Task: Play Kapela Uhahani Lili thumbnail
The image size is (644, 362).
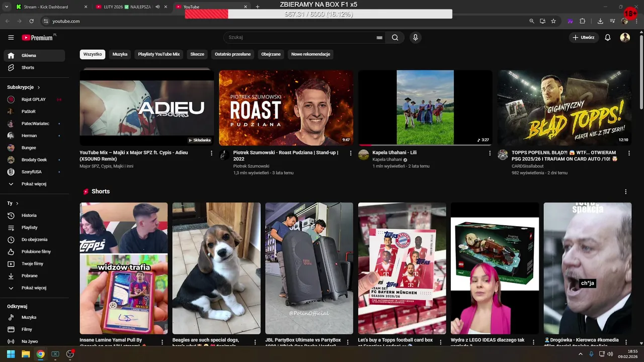Action: (x=425, y=108)
